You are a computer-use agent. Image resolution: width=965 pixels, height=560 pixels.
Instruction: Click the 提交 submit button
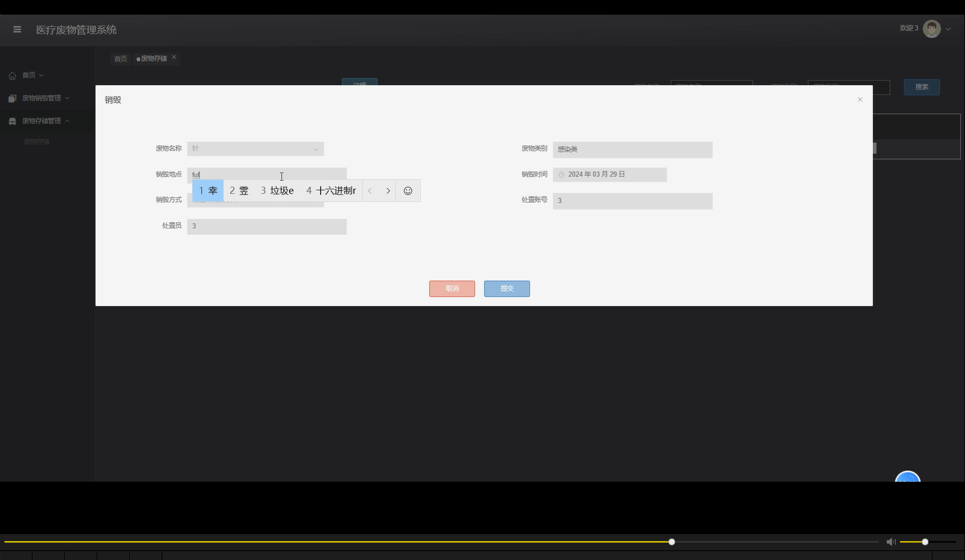click(x=507, y=288)
